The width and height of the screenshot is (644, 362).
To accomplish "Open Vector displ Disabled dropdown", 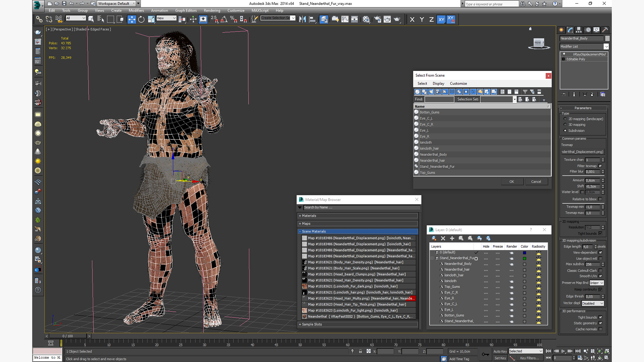I will click(593, 303).
